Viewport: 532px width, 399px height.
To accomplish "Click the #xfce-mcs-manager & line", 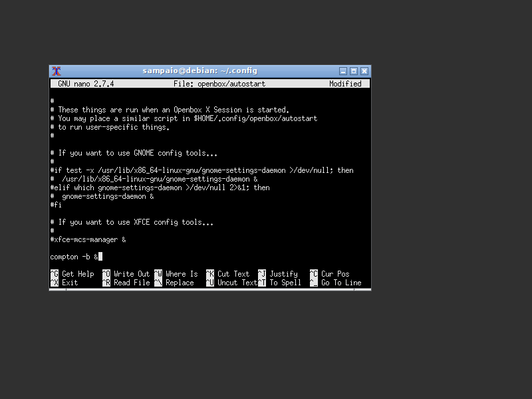I will point(87,239).
